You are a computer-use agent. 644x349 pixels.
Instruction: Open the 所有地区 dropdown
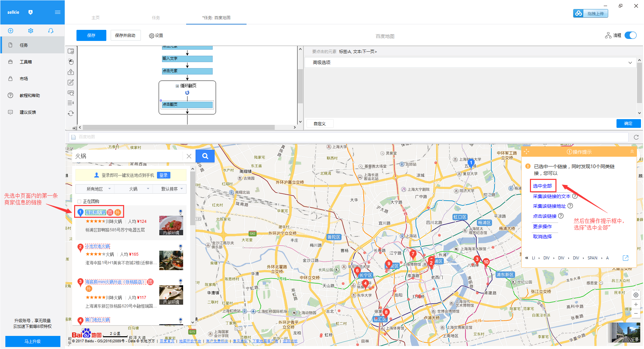95,189
